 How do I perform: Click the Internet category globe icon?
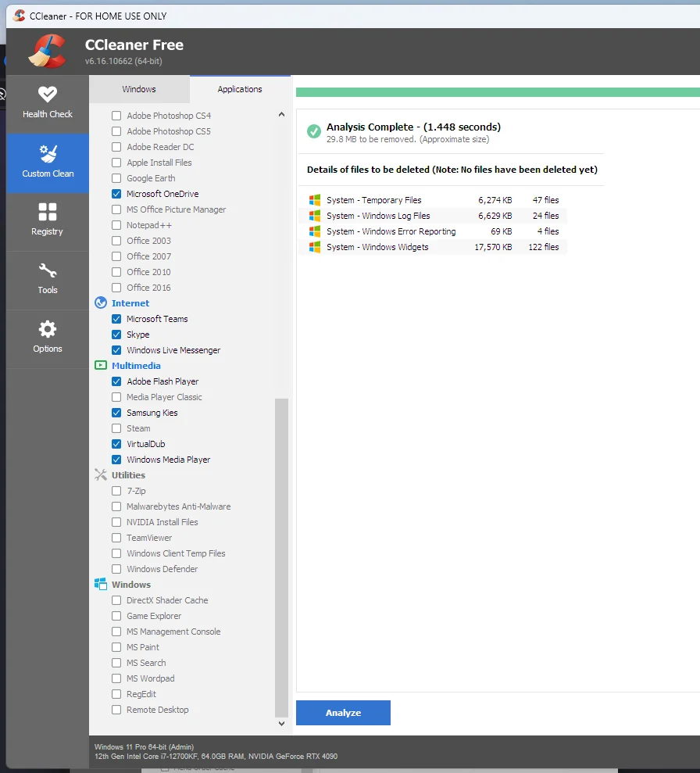click(x=101, y=302)
